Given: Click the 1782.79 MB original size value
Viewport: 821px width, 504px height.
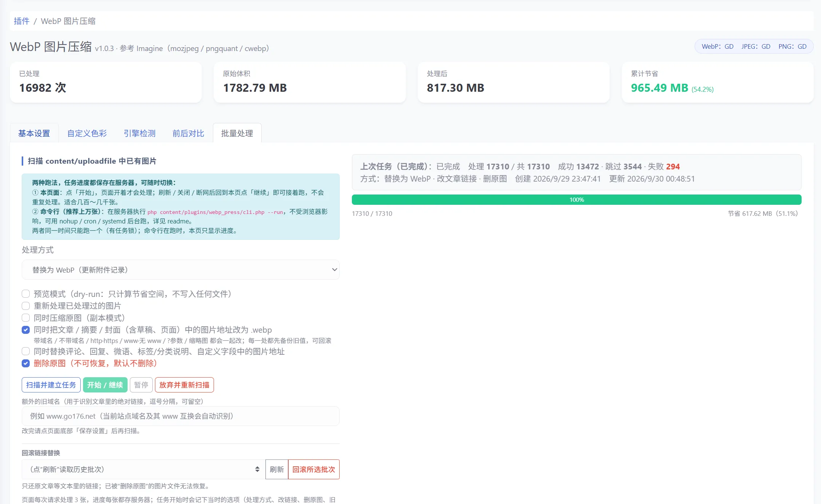Looking at the screenshot, I should pos(255,88).
